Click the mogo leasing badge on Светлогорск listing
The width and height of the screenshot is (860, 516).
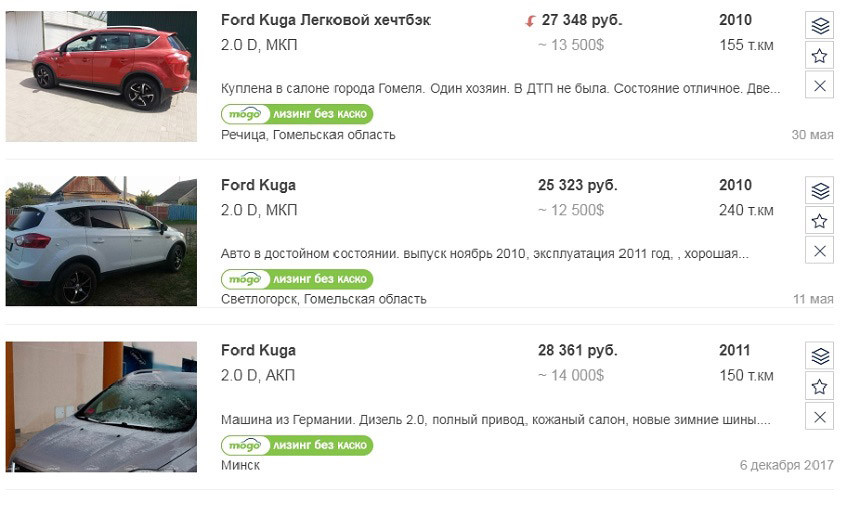297,279
